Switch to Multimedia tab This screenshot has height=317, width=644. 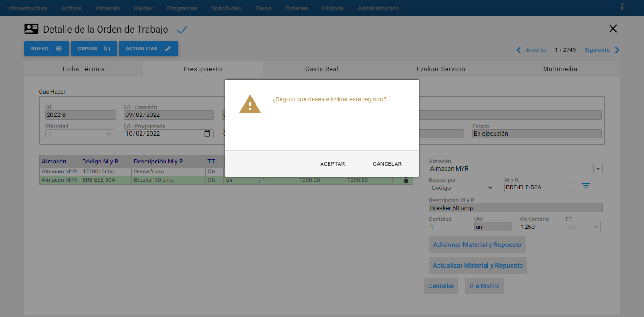(x=560, y=69)
